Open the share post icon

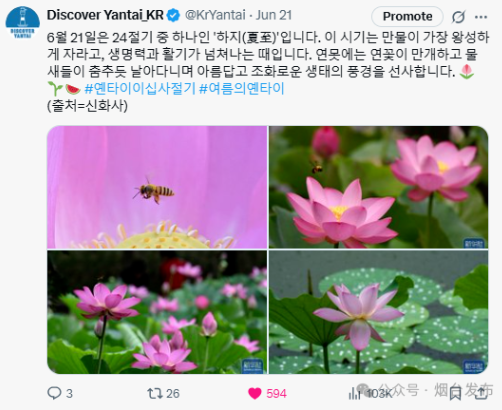[480, 393]
